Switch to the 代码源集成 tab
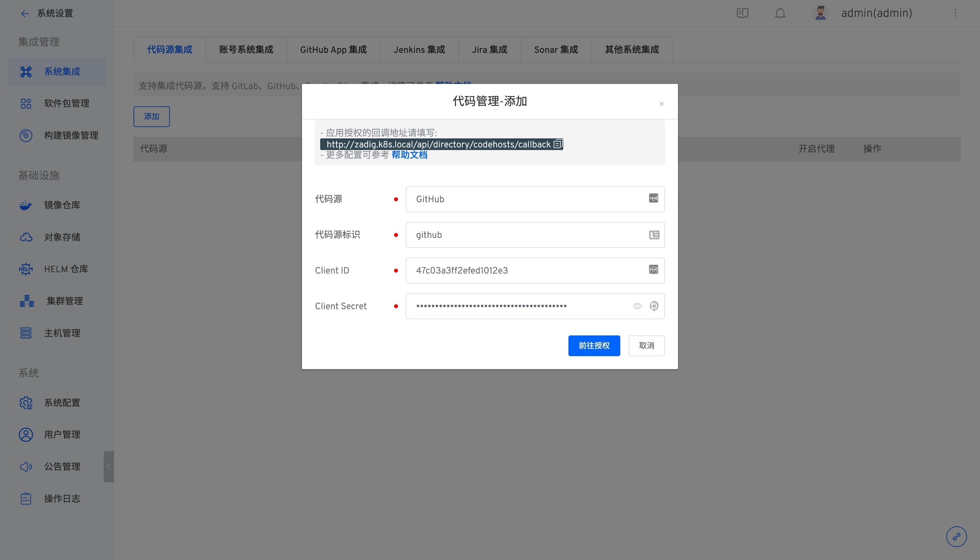 [169, 50]
